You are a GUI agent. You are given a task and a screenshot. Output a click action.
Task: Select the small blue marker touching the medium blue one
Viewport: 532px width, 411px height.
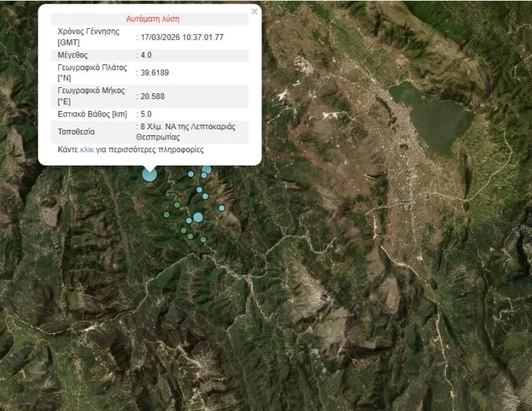click(x=189, y=220)
